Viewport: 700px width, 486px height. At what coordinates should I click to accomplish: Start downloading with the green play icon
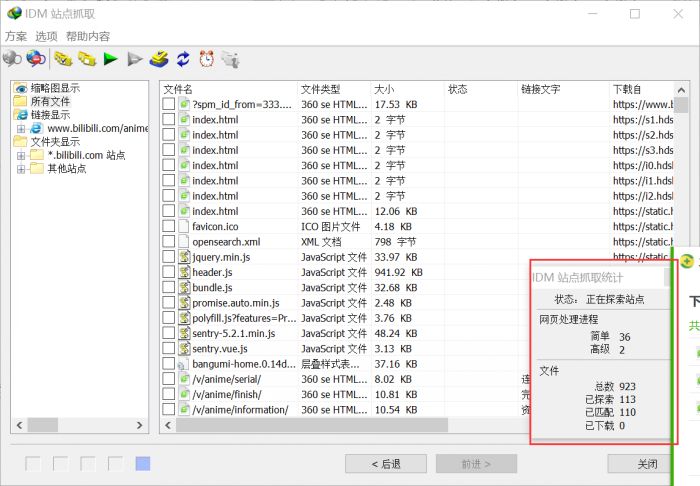(x=110, y=58)
